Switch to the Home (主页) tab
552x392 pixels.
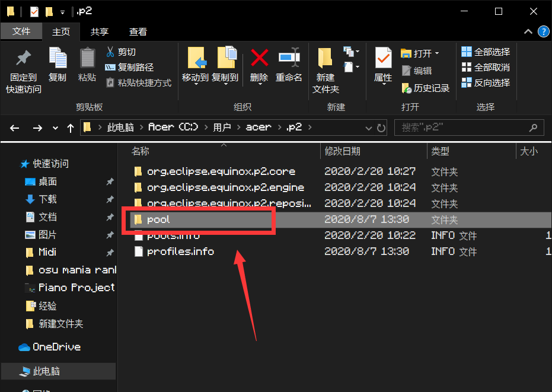pyautogui.click(x=61, y=31)
